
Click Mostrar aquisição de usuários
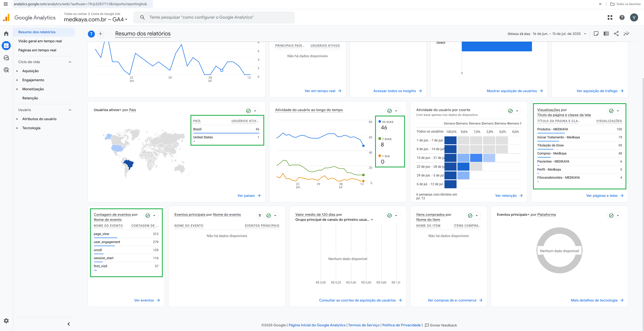click(515, 91)
